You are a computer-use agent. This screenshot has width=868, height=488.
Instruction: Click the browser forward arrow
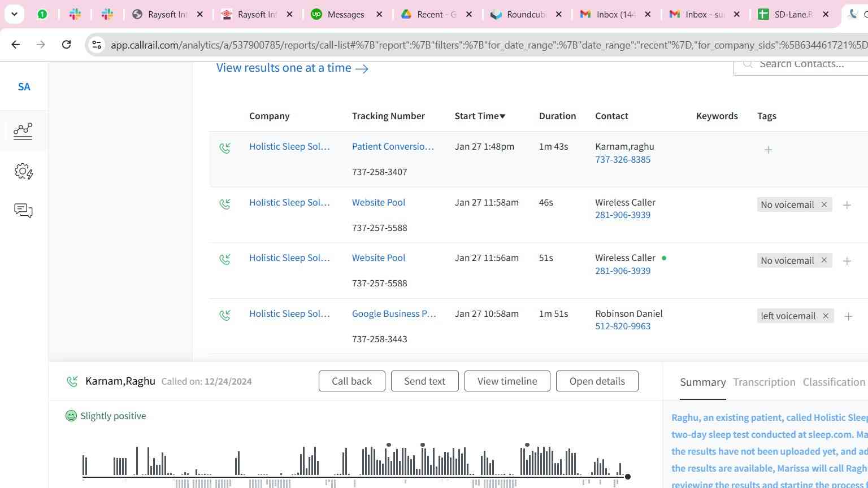pyautogui.click(x=41, y=44)
